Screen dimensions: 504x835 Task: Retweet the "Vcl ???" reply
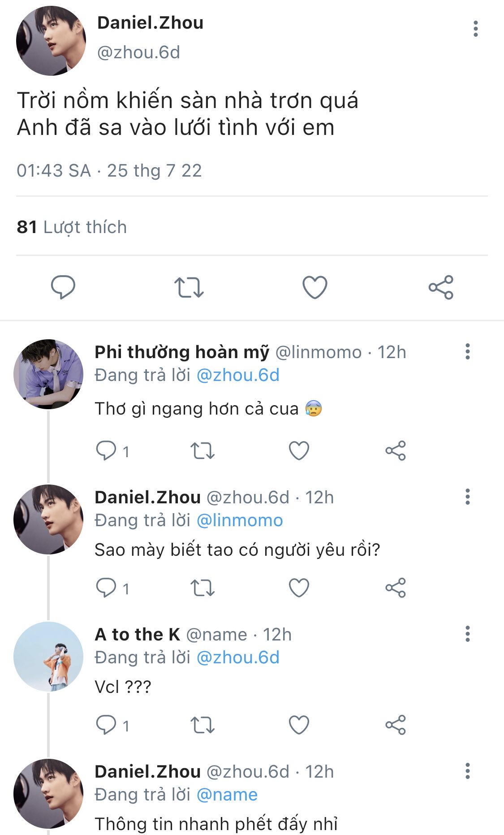[202, 725]
